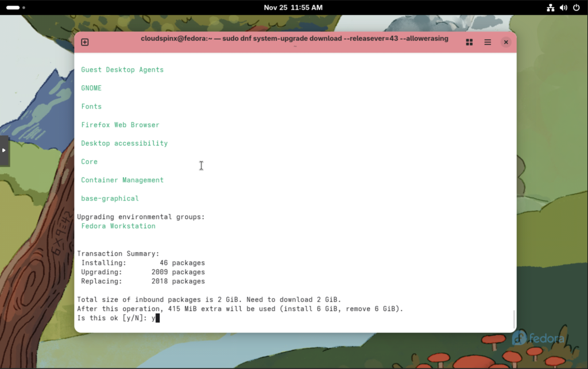Open the Console hamburger menu
Screen dimensions: 588x369
488,42
